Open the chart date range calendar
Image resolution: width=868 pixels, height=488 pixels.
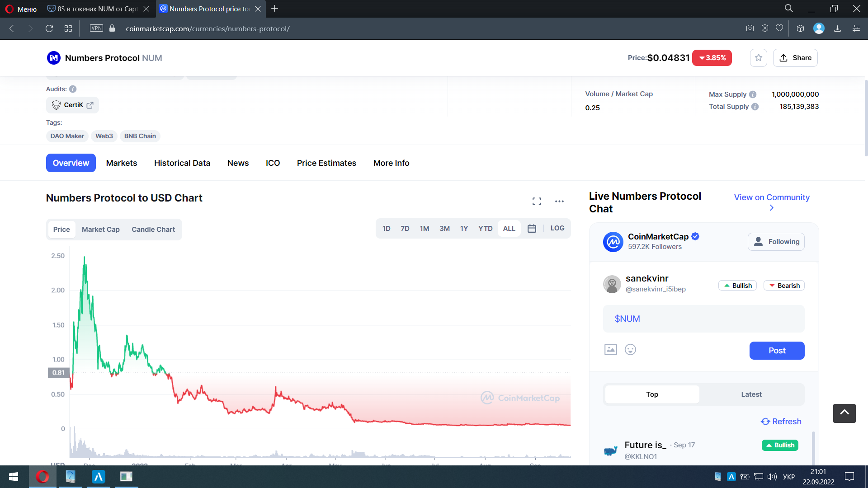[532, 229]
